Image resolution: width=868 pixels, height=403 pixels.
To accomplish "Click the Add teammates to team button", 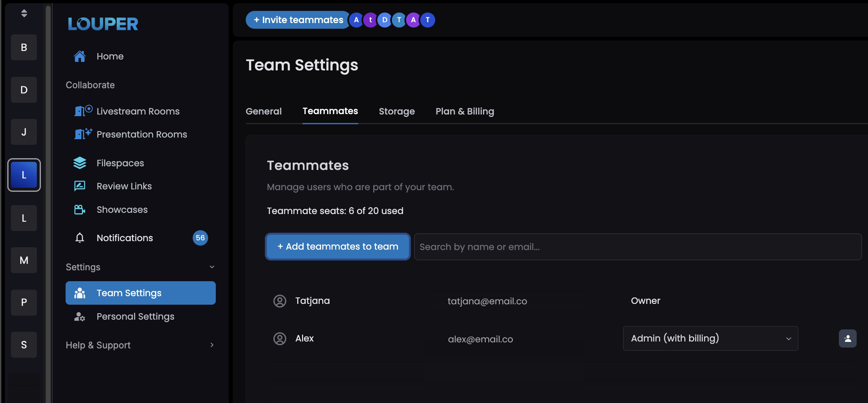I will click(338, 246).
